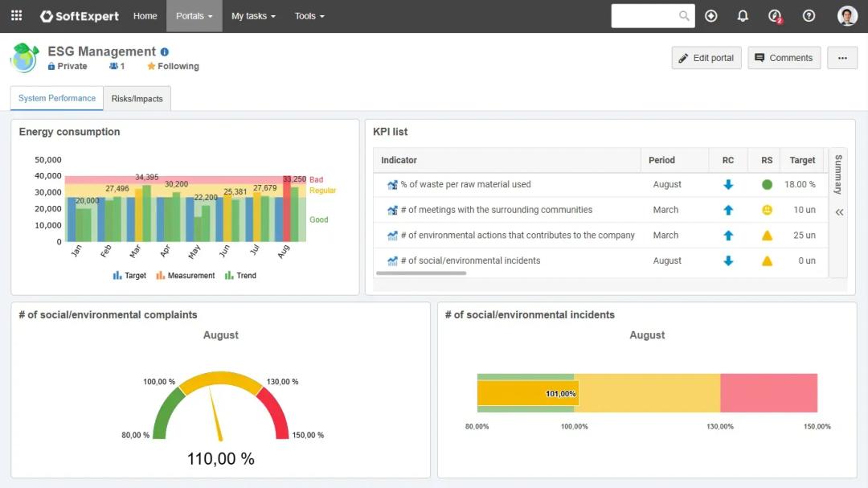
Task: Click the magnifier icon in search box
Action: [684, 16]
